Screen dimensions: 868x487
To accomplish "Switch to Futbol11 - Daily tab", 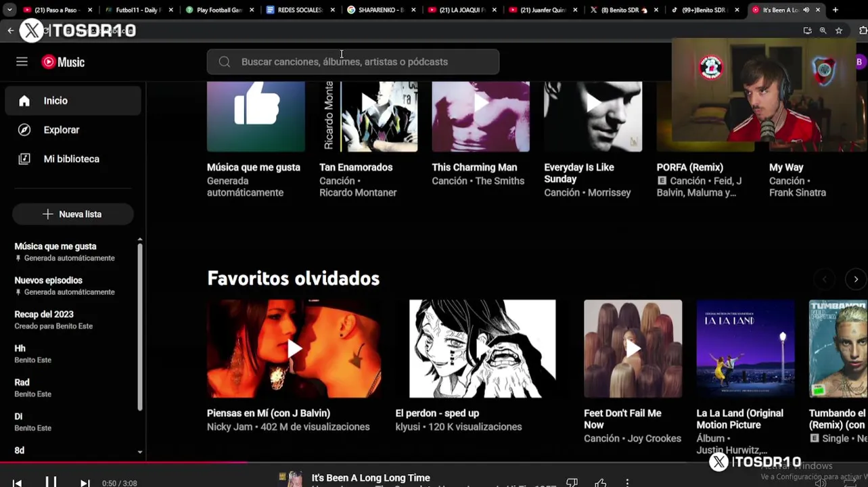I will tap(139, 10).
